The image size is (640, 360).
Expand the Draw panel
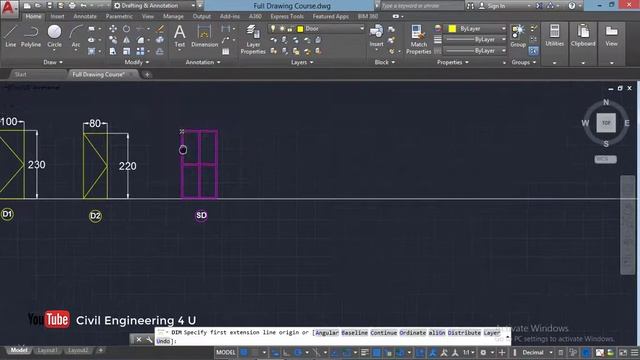tap(53, 62)
